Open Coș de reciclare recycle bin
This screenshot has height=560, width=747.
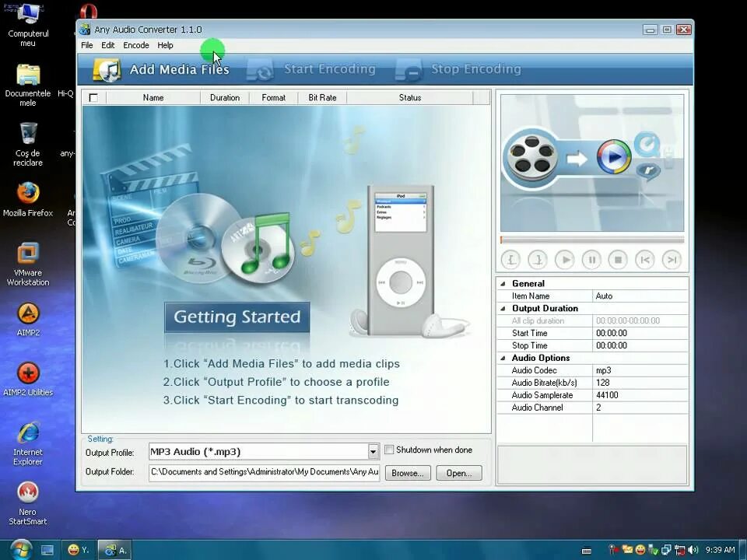28,145
